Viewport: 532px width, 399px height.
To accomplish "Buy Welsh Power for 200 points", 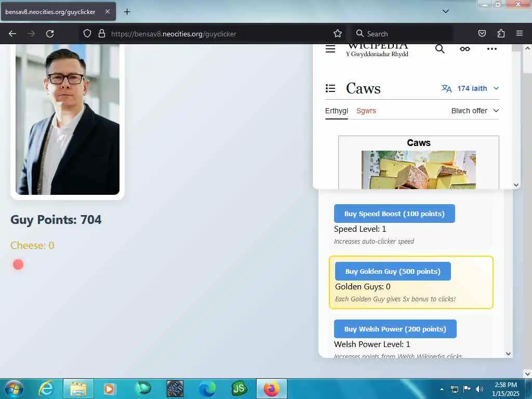I will click(395, 329).
